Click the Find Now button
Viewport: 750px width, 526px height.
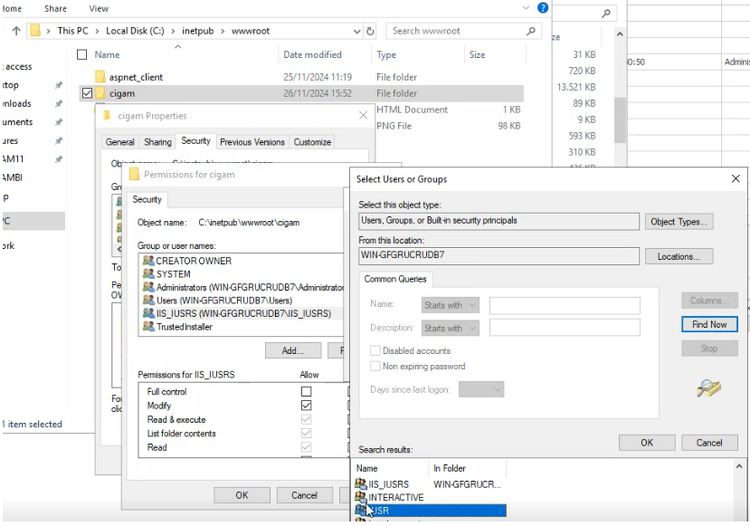point(709,324)
